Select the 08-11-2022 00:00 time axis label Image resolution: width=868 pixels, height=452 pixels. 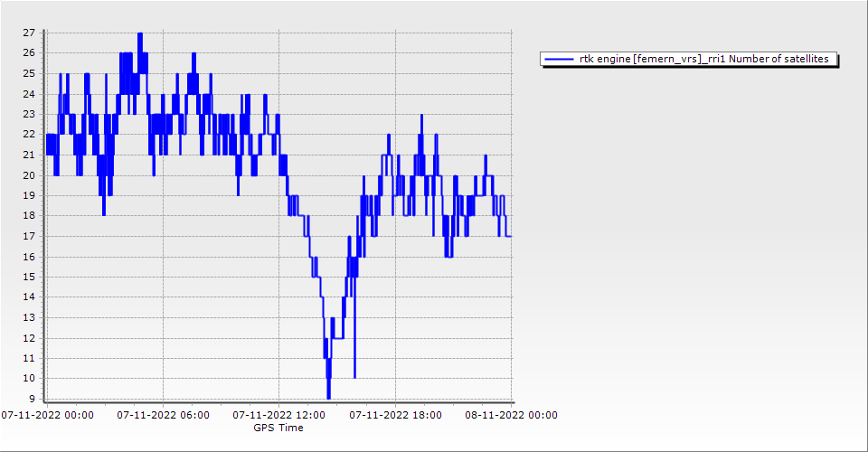click(x=511, y=415)
